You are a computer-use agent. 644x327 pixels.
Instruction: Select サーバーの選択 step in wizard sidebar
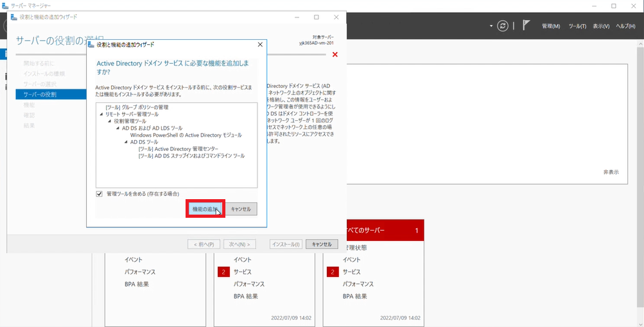click(x=40, y=84)
